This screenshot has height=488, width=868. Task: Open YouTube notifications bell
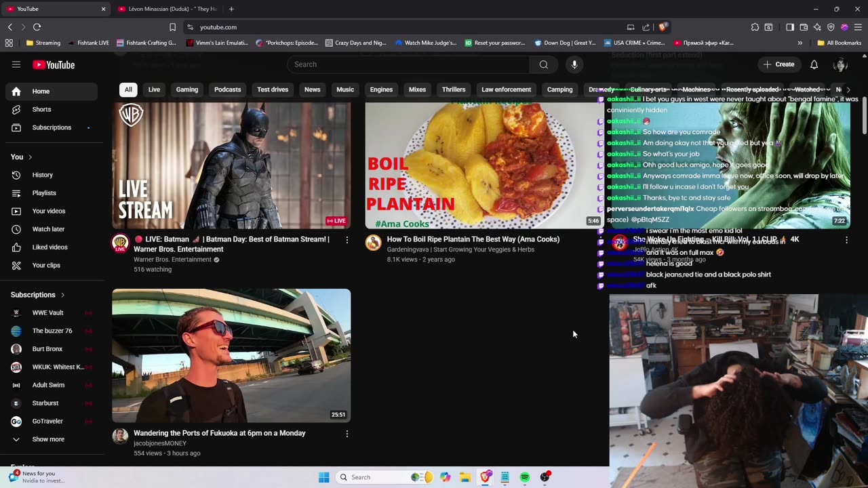[x=814, y=64]
